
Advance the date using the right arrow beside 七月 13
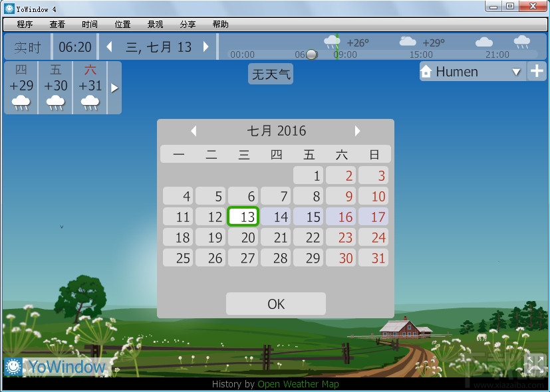click(206, 47)
